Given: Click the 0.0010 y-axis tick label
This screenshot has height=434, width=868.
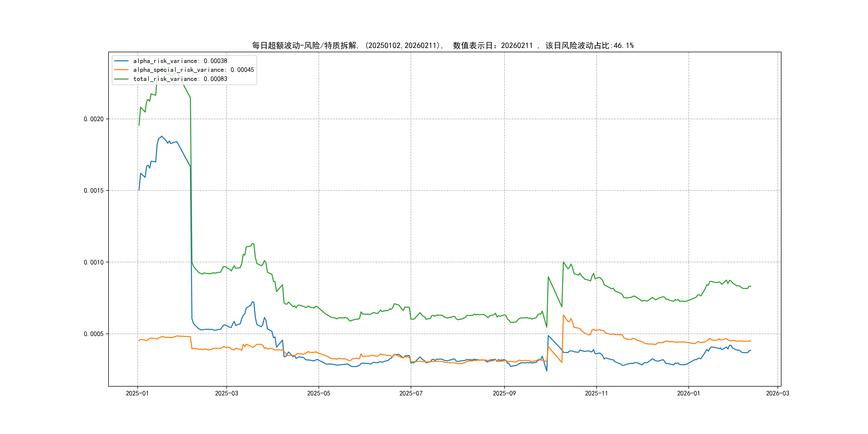Looking at the screenshot, I should (94, 262).
